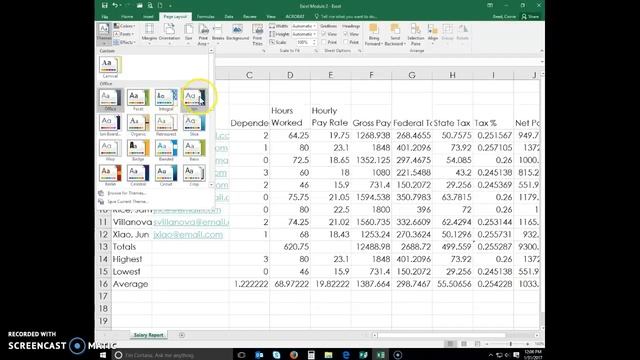Open the Salary Report sheet tab
The width and height of the screenshot is (640, 360).
[x=148, y=335]
